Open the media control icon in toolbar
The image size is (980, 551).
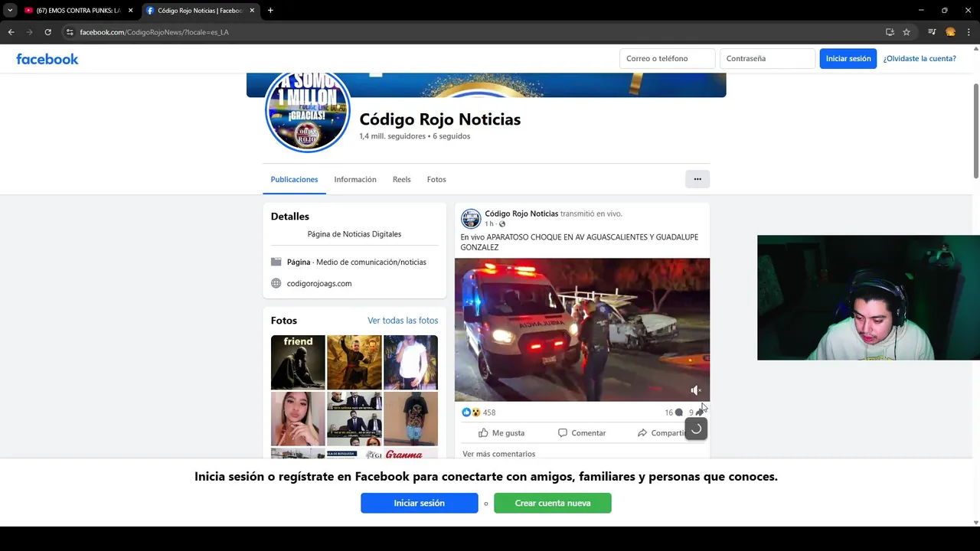tap(932, 32)
